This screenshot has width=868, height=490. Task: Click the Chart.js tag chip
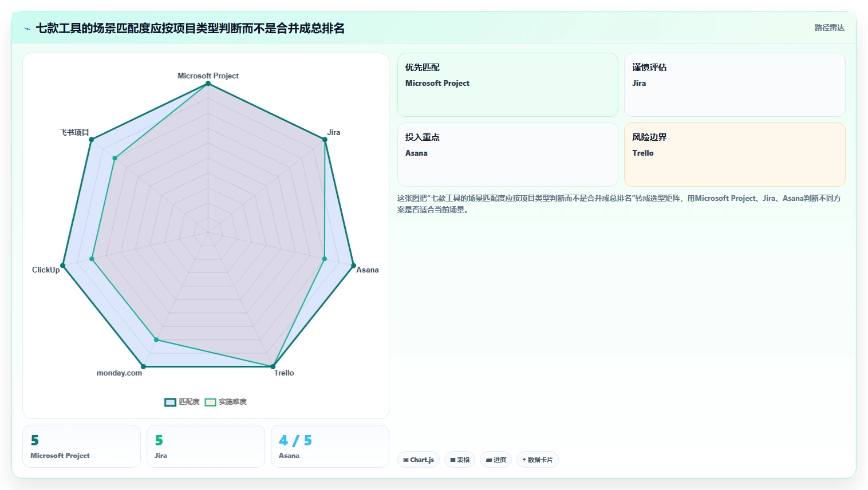(x=419, y=460)
